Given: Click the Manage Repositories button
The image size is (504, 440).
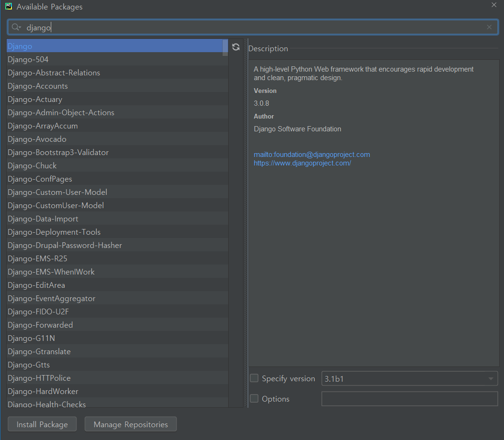Looking at the screenshot, I should (131, 424).
